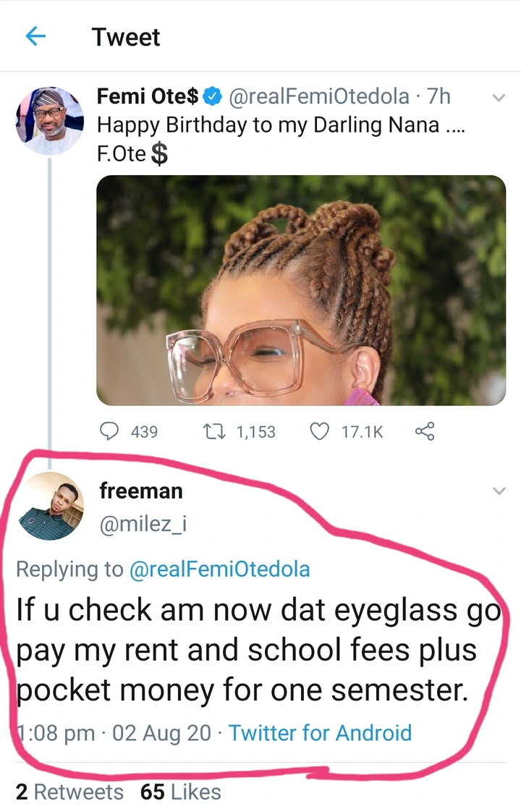
Task: Tap the Femi Ote$ display name
Action: pos(148,96)
